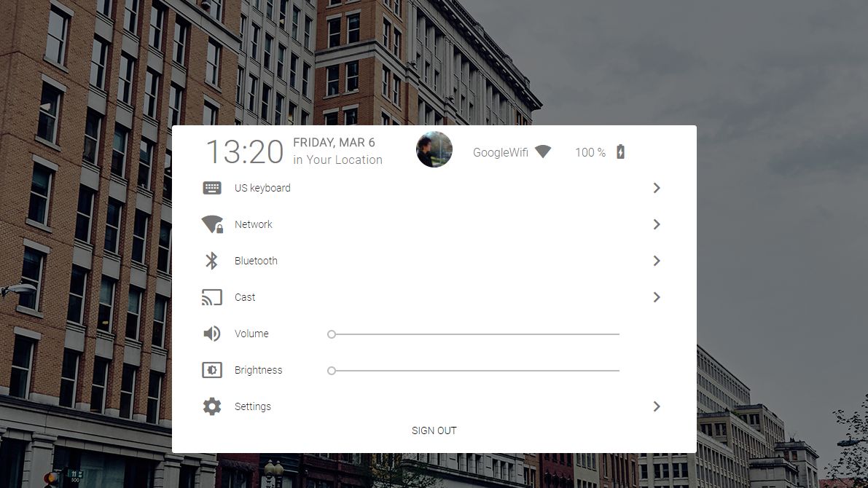Viewport: 868px width, 488px height.
Task: Click the 13:20 clock display
Action: click(x=245, y=151)
